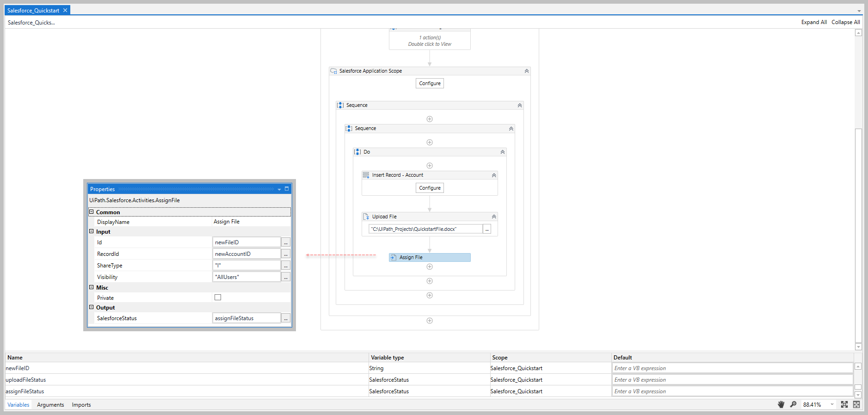Image resolution: width=868 pixels, height=415 pixels.
Task: Open the document tabs list dropdown
Action: coord(859,11)
